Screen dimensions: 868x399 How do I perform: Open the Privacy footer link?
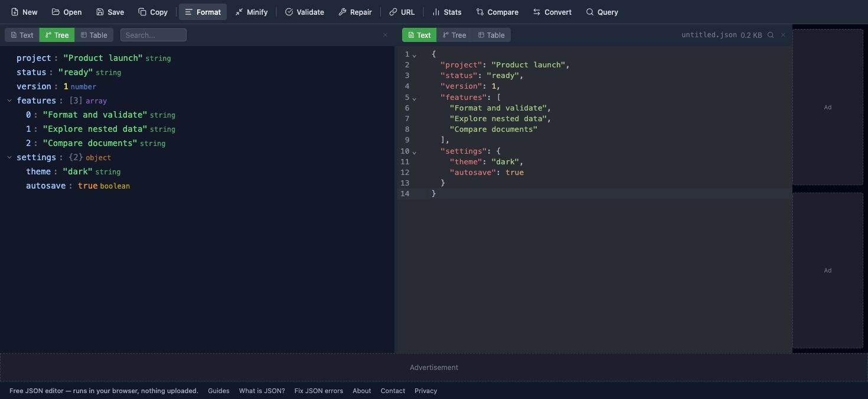[426, 391]
